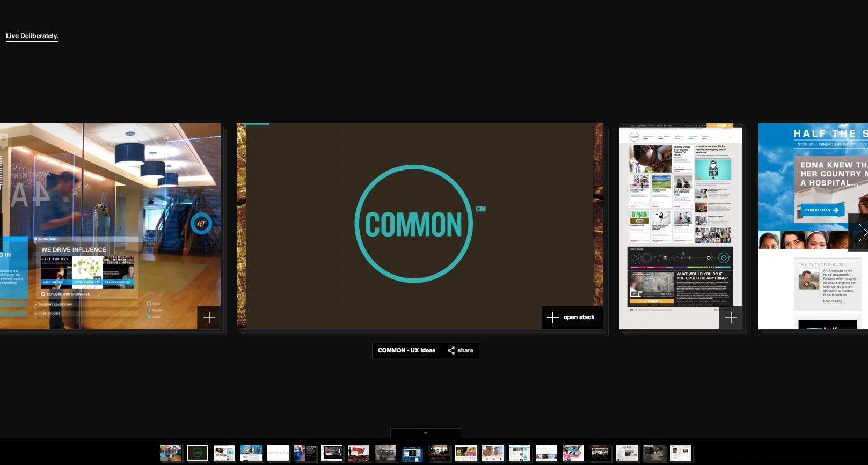Pick the highlighted COMMON logo thumbnail in the strip
This screenshot has height=465, width=868.
[x=198, y=453]
